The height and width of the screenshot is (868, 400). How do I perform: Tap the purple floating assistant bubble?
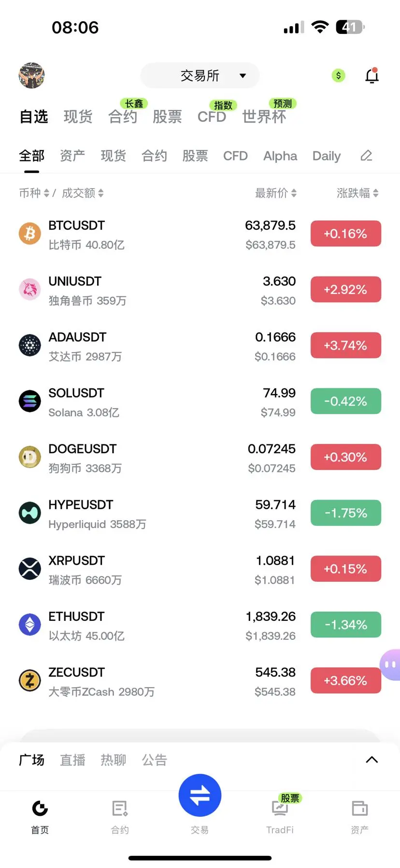390,665
